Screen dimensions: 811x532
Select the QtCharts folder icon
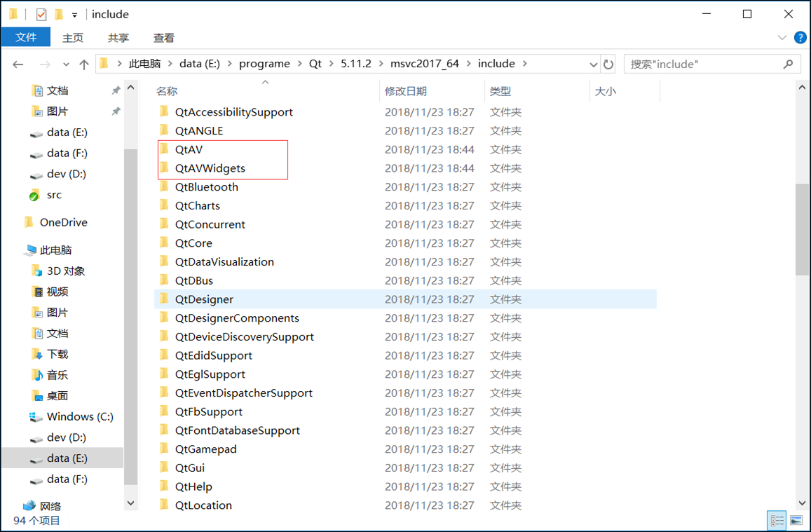[x=164, y=205]
